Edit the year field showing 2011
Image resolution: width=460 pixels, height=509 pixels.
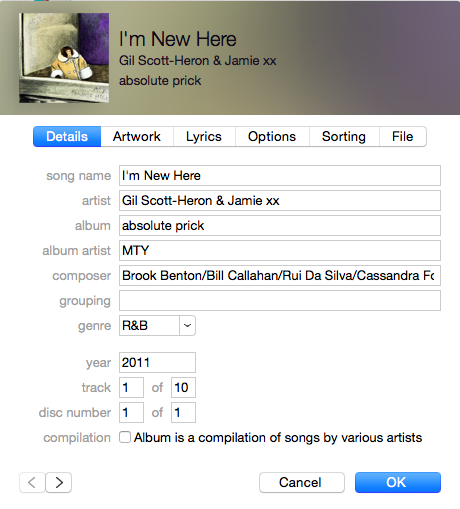click(x=157, y=362)
